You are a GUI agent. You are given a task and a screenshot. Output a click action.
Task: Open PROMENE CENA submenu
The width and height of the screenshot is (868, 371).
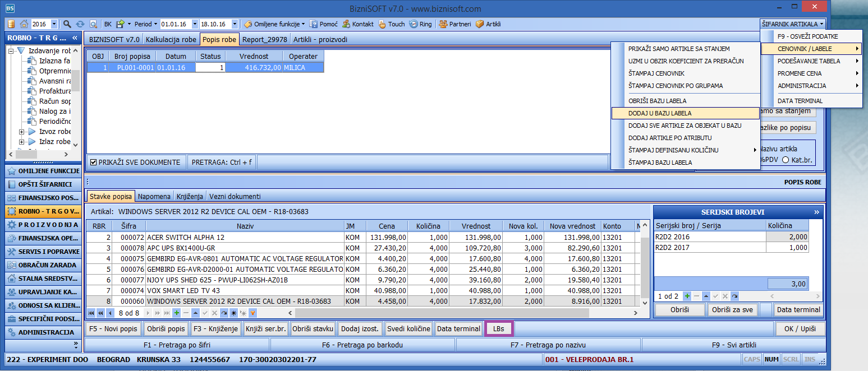pyautogui.click(x=811, y=73)
